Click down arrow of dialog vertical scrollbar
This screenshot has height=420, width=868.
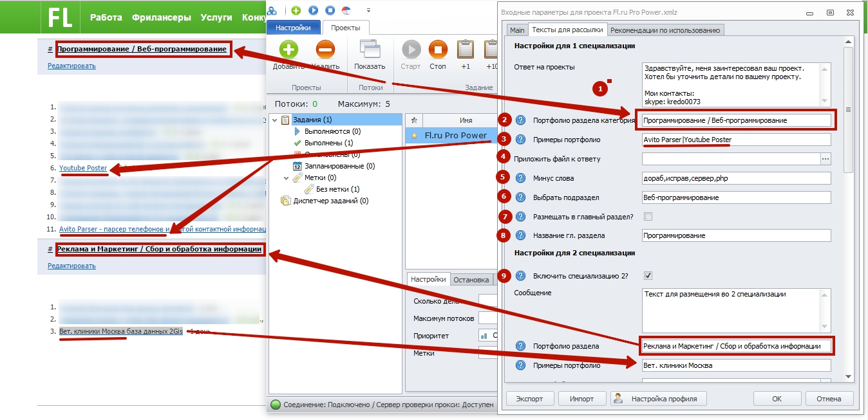click(x=848, y=377)
